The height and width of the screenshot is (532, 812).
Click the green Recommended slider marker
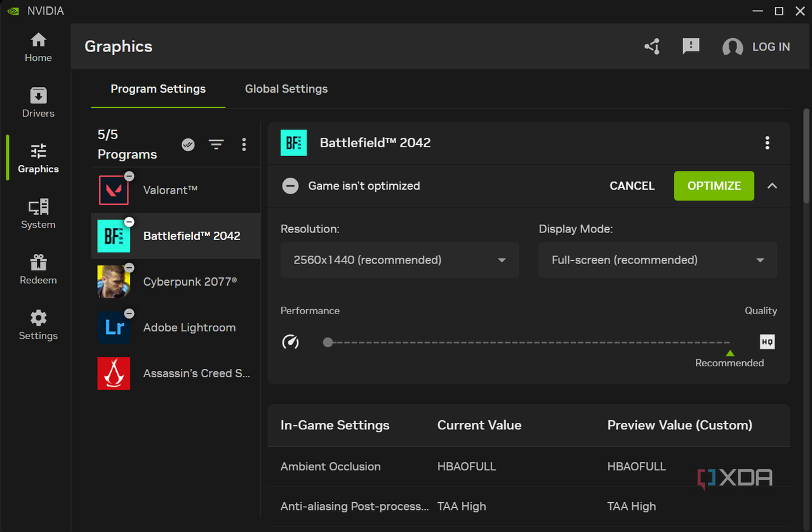730,353
